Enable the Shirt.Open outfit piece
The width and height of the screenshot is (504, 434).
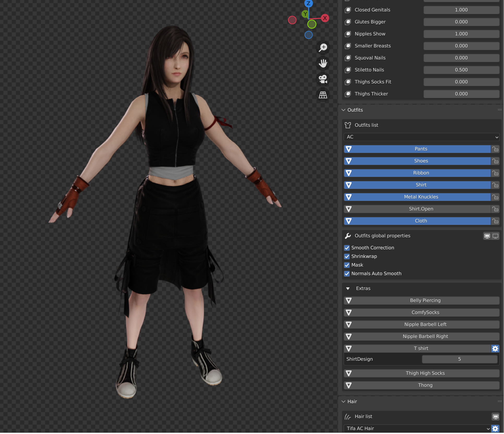tap(417, 209)
